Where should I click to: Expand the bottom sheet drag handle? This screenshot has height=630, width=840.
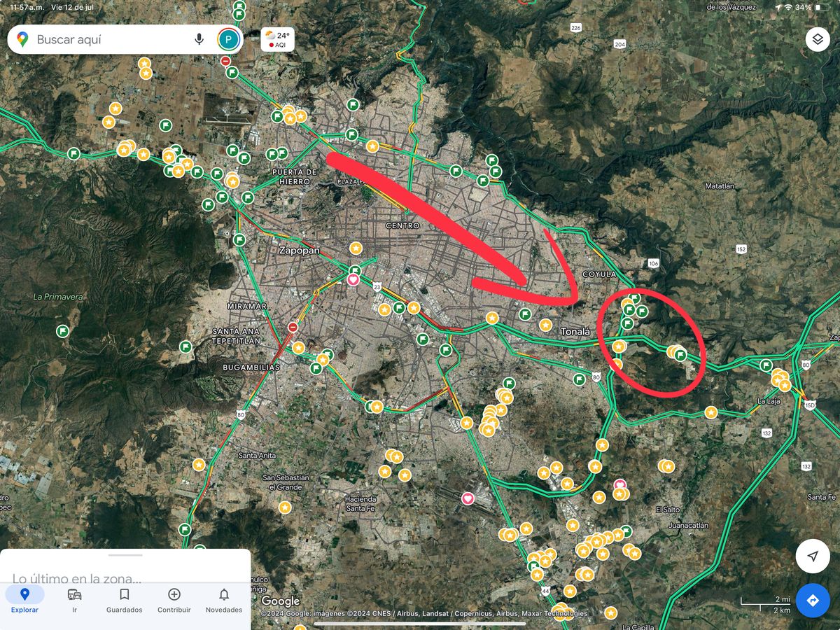click(x=125, y=555)
